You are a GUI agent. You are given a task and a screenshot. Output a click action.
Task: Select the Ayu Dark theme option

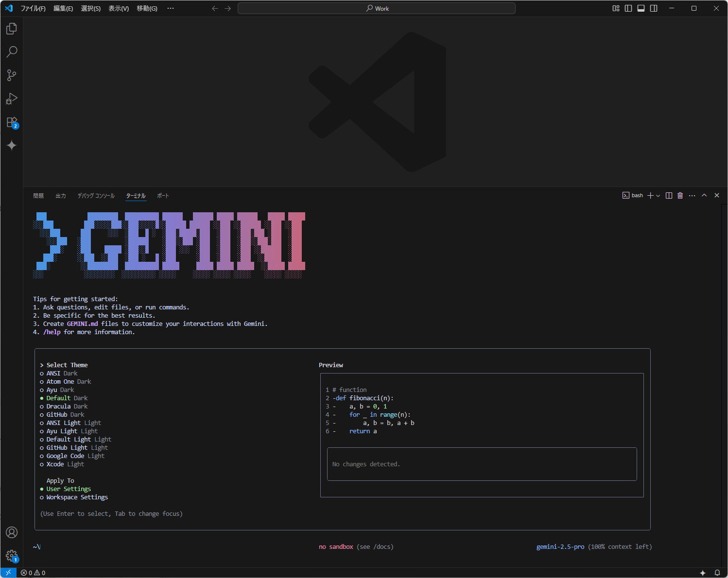tap(57, 390)
